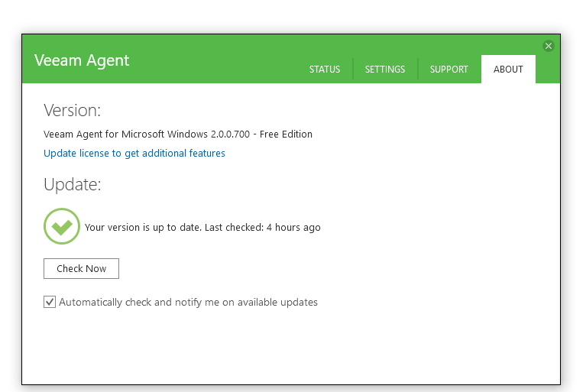586x392 pixels.
Task: Go to the SUPPORT tab
Action: (448, 69)
